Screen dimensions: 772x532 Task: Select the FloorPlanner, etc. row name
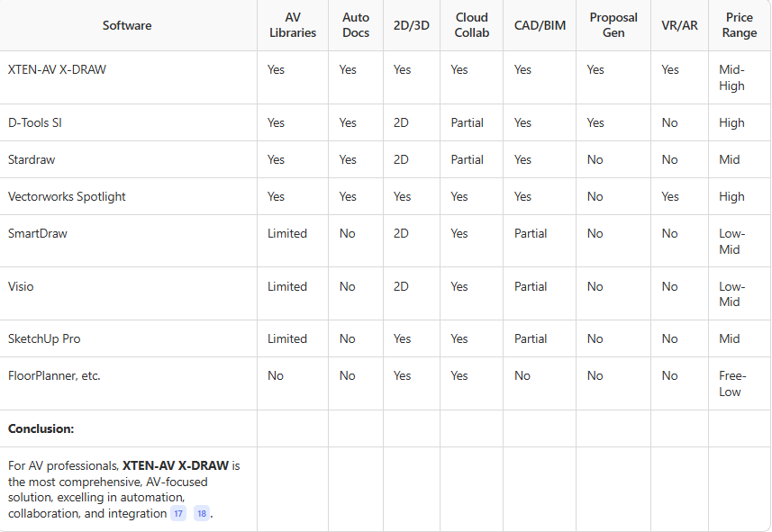pyautogui.click(x=54, y=375)
